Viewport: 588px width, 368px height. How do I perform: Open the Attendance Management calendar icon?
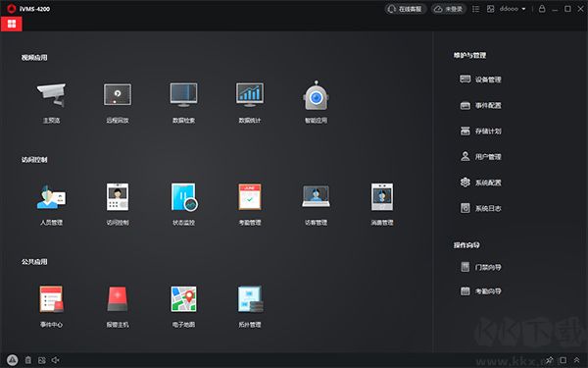[250, 197]
